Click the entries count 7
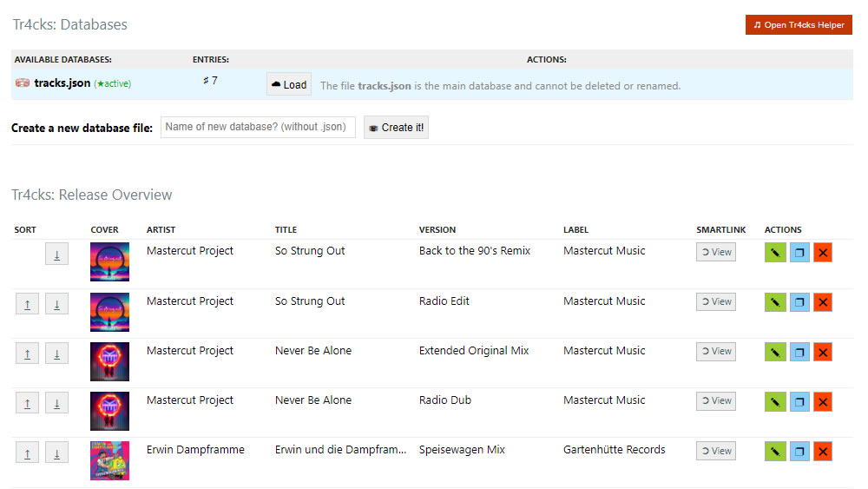The height and width of the screenshot is (489, 868). (210, 80)
